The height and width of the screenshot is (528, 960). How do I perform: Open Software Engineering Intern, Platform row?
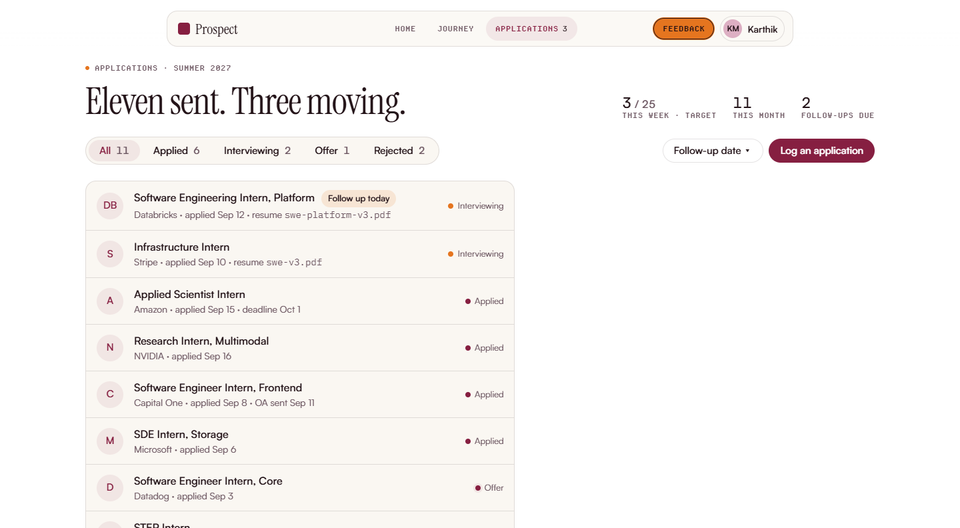300,206
